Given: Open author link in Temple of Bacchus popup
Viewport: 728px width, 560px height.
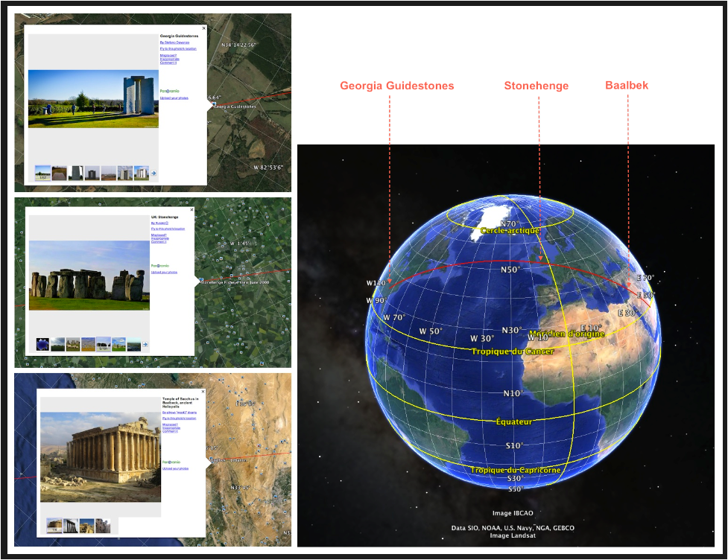Looking at the screenshot, I should tap(180, 413).
